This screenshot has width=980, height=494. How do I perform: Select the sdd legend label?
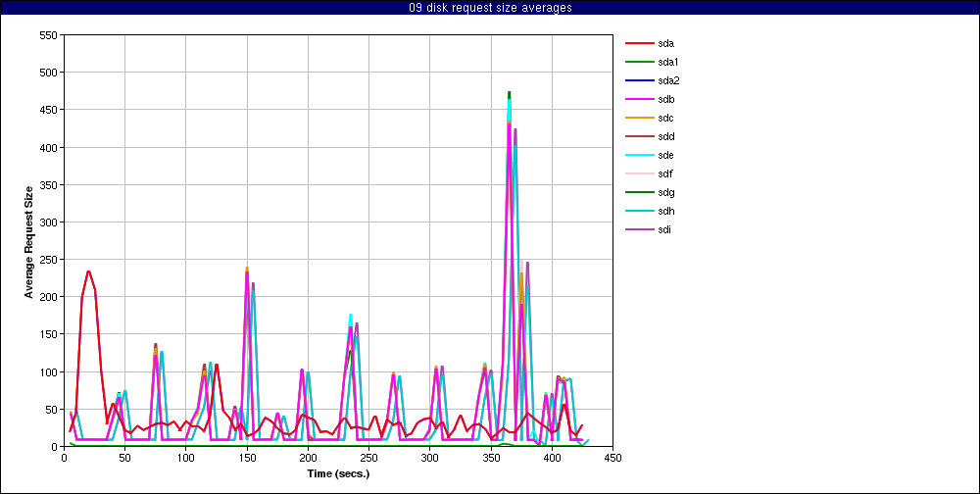pyautogui.click(x=666, y=136)
